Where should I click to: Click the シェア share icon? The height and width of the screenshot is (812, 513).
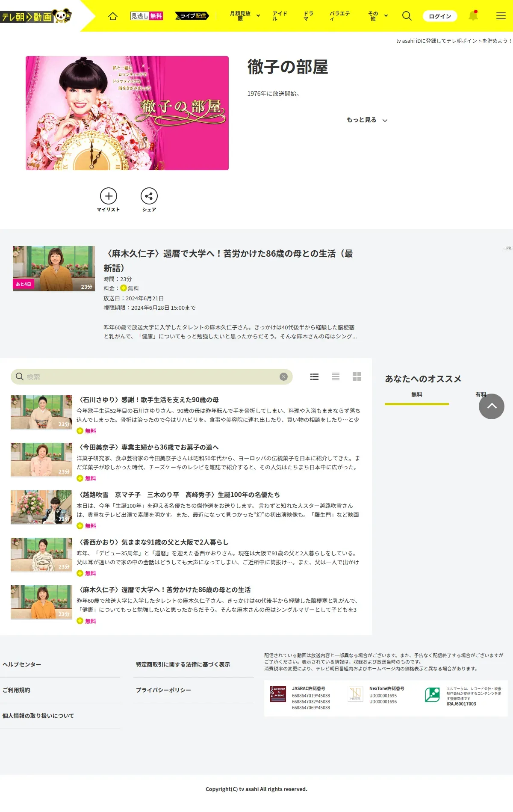[149, 196]
